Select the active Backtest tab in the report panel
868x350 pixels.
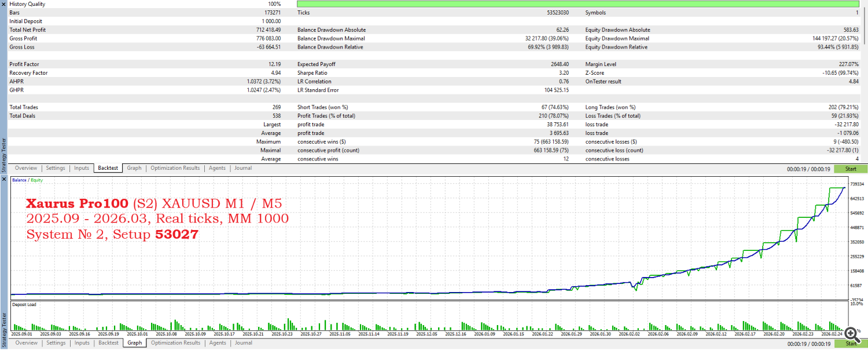pos(108,168)
